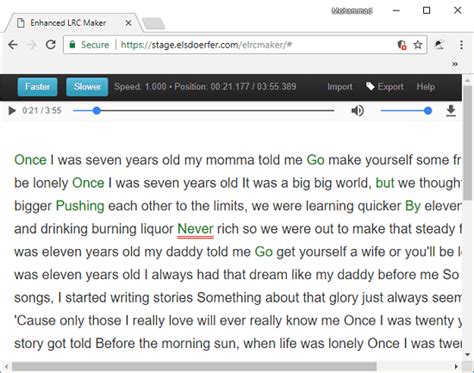The width and height of the screenshot is (474, 373).
Task: Close the Enhanced LRC Maker tab
Action: coord(128,23)
